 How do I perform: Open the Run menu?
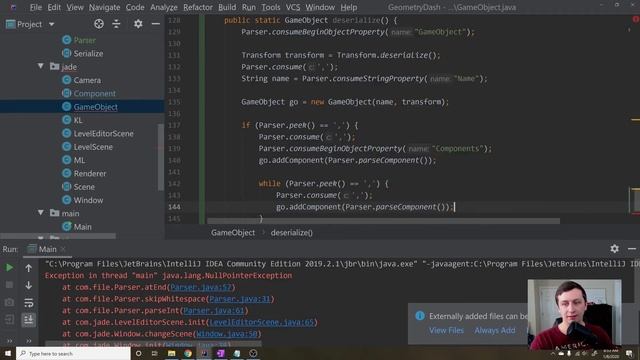click(249, 7)
